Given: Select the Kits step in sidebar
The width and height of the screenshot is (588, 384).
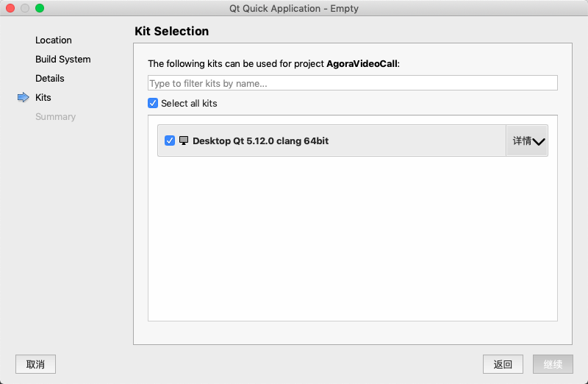Looking at the screenshot, I should point(43,98).
